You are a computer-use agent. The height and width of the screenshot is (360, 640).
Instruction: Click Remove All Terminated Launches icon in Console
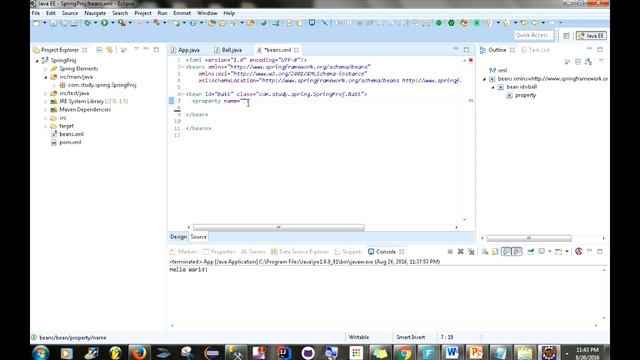coord(471,251)
